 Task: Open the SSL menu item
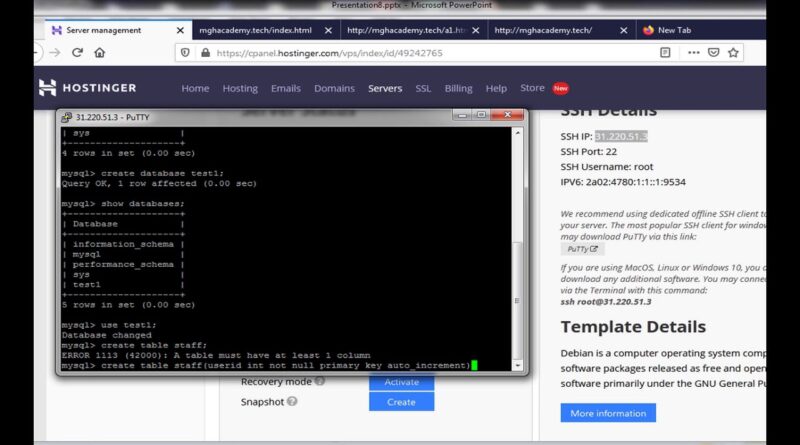[423, 88]
